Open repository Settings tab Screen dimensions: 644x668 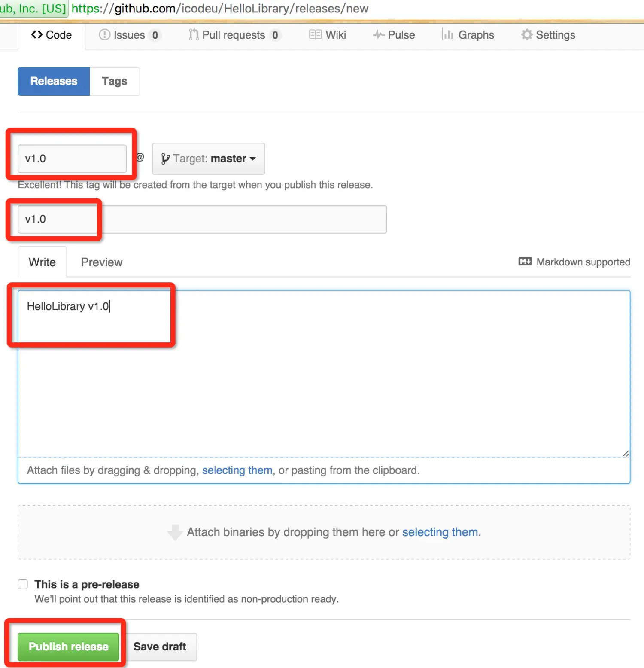pyautogui.click(x=548, y=35)
